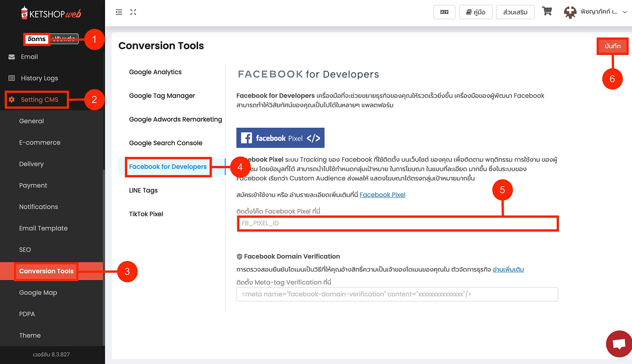632x364 pixels.
Task: Click the เวอร์ชัน 8.3.827 version text
Action: [51, 355]
